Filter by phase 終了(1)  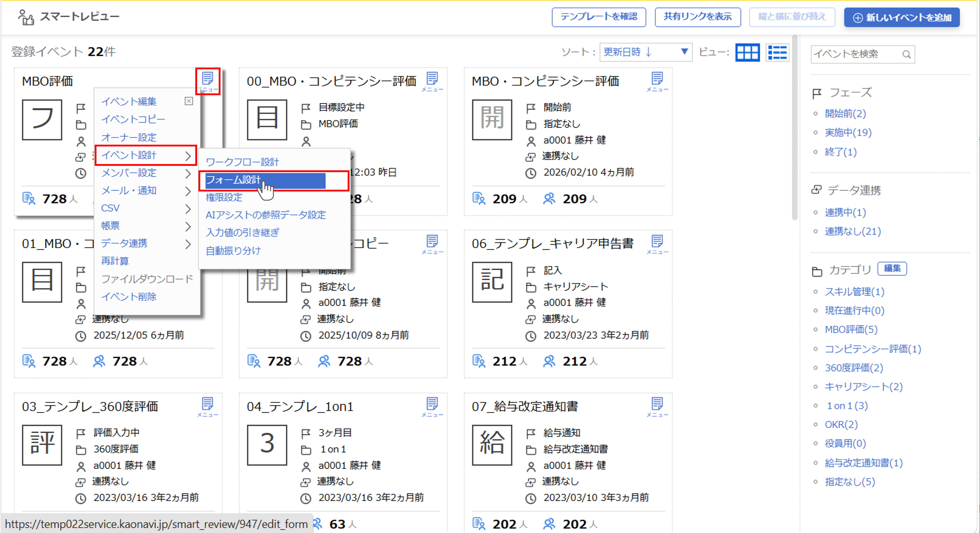click(841, 152)
